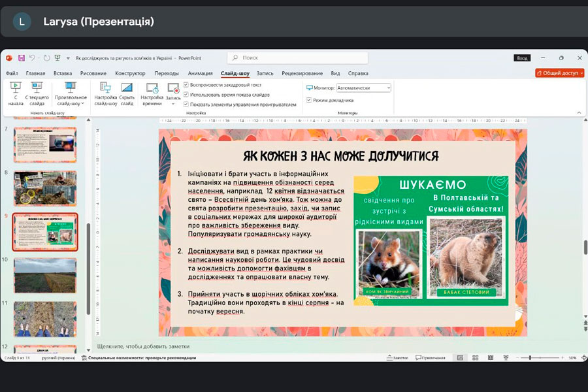
Task: Uncheck Использовать время показа слайдов
Action: (187, 95)
